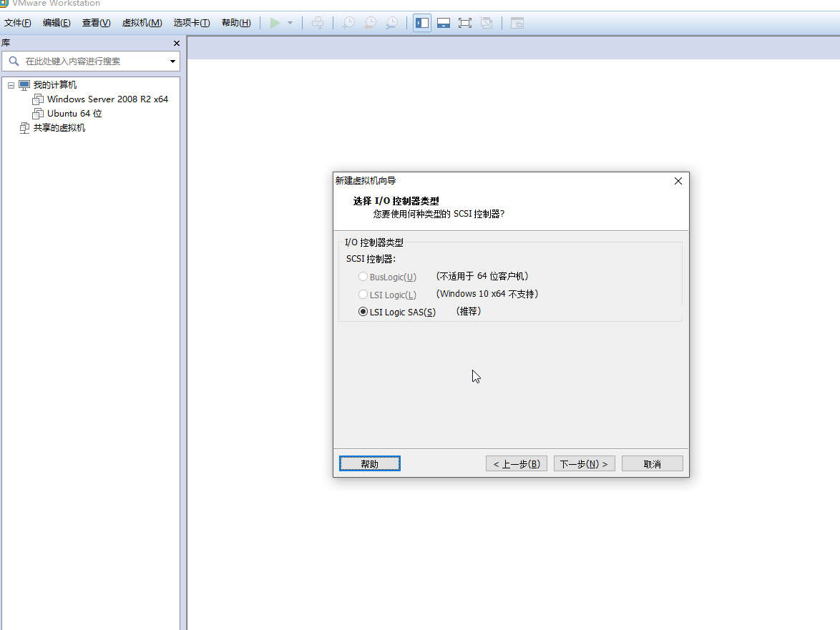Viewport: 840px width, 630px height.
Task: Open the 文件(F) menu
Action: pyautogui.click(x=18, y=22)
